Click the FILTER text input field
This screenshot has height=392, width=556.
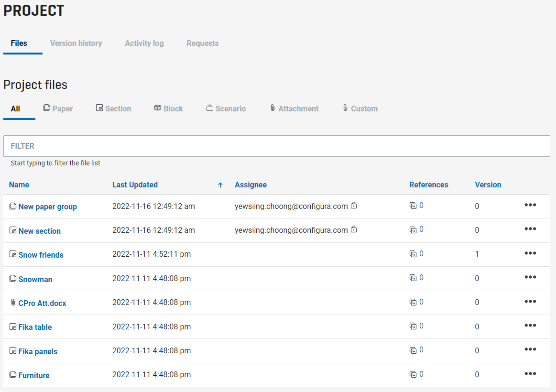pyautogui.click(x=277, y=146)
